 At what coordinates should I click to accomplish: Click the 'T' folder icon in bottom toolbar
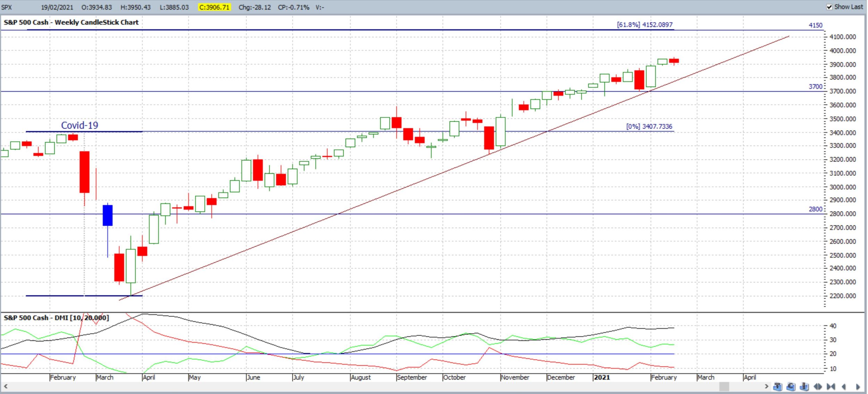coord(778,386)
